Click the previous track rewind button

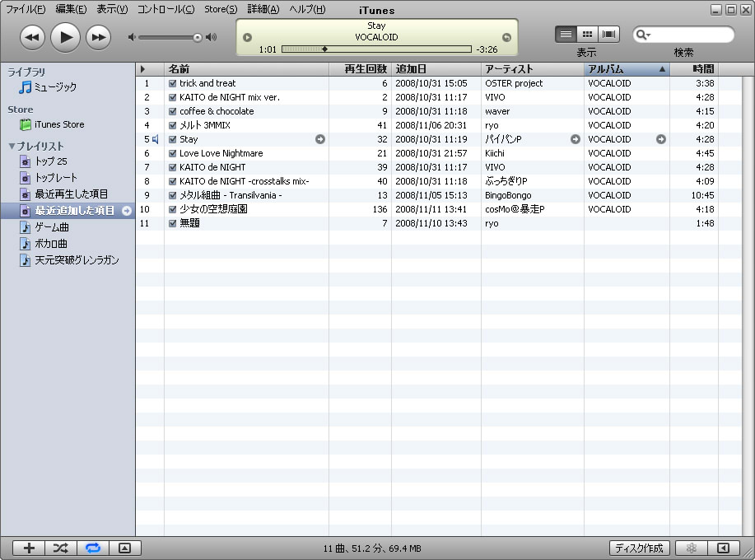pos(32,37)
